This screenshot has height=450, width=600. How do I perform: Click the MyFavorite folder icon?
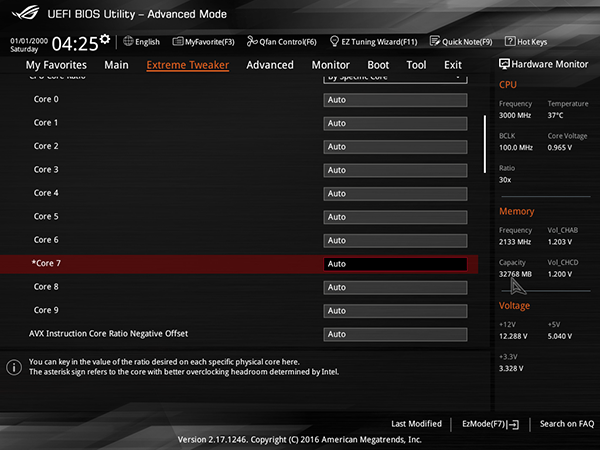tap(178, 41)
